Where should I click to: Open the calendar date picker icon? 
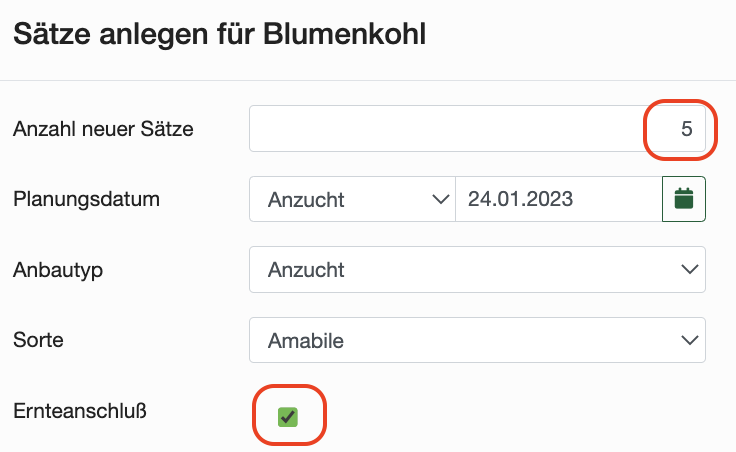pyautogui.click(x=683, y=199)
